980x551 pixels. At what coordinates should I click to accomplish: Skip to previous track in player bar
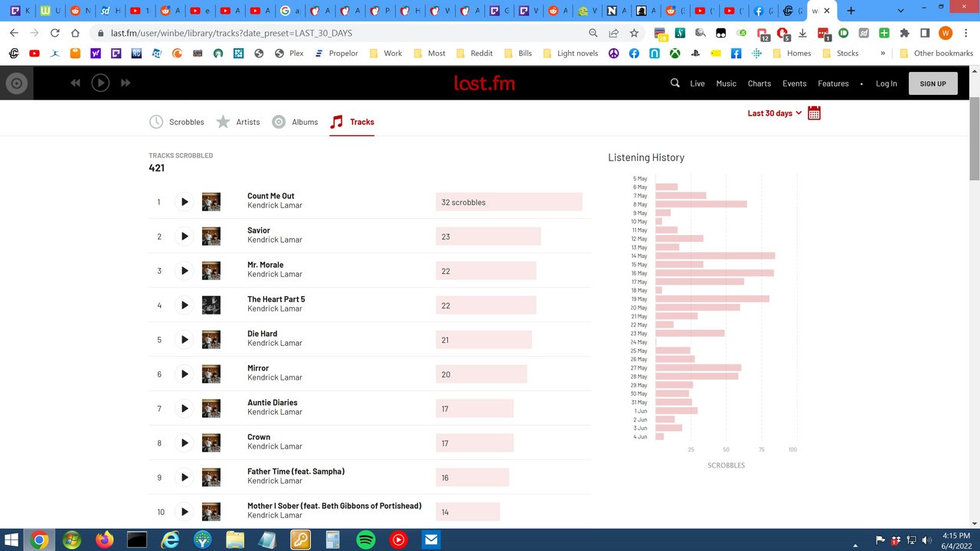coord(75,83)
